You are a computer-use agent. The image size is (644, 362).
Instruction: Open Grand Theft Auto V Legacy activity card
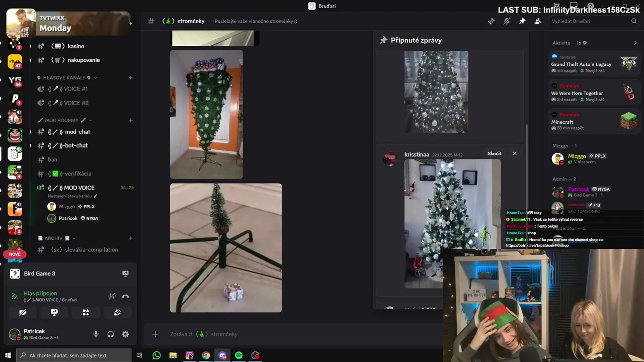pyautogui.click(x=594, y=64)
